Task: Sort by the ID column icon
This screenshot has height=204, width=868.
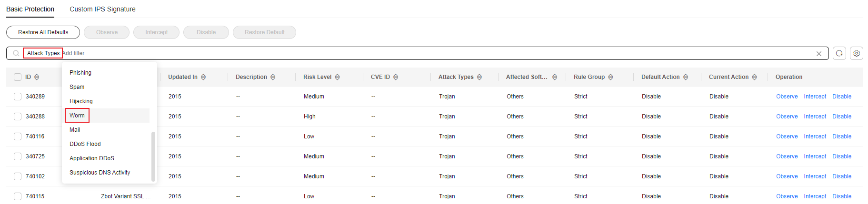Action: 37,77
